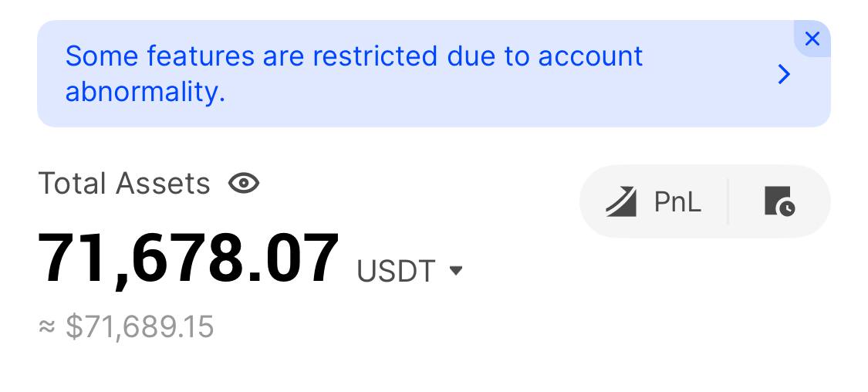Tap the eye beside Total Assets
Image resolution: width=868 pixels, height=392 pixels.
(244, 183)
